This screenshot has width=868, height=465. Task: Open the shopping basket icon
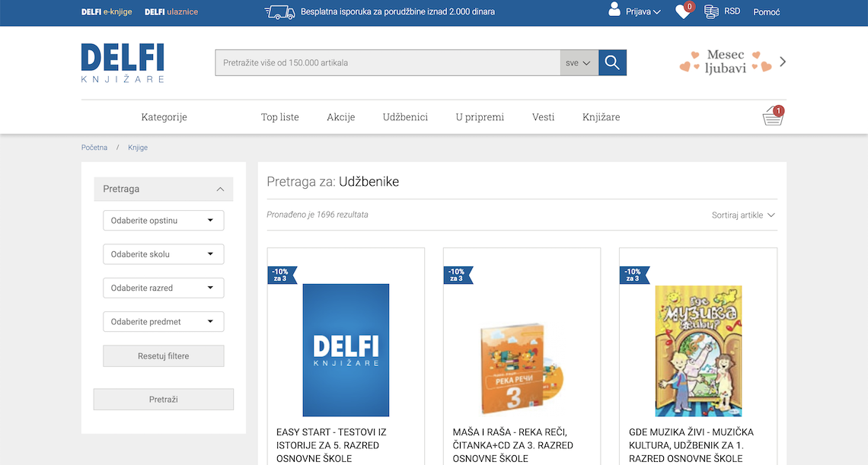773,116
